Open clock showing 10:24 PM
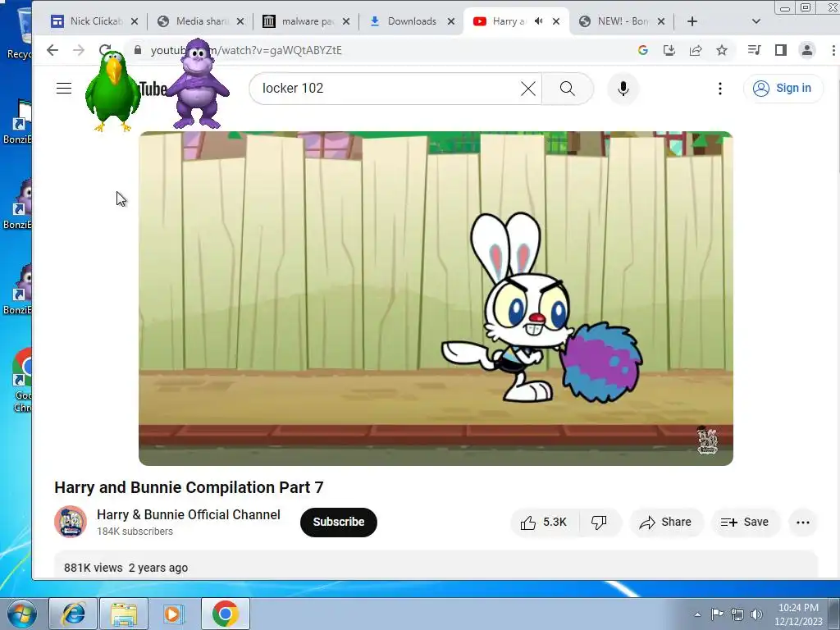Screen dimensions: 840x630 click(x=798, y=614)
